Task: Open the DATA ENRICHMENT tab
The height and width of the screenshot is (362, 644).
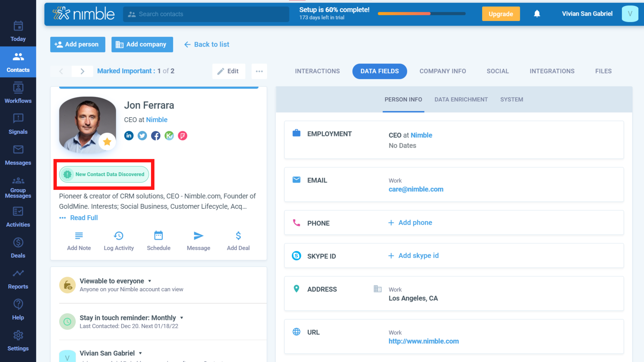Action: 461,99
